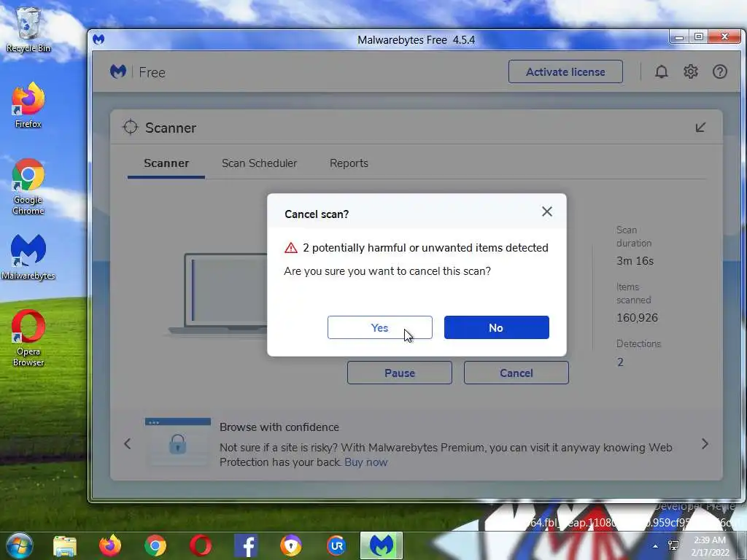Open Chrome from the taskbar
The height and width of the screenshot is (560, 747).
tap(155, 545)
